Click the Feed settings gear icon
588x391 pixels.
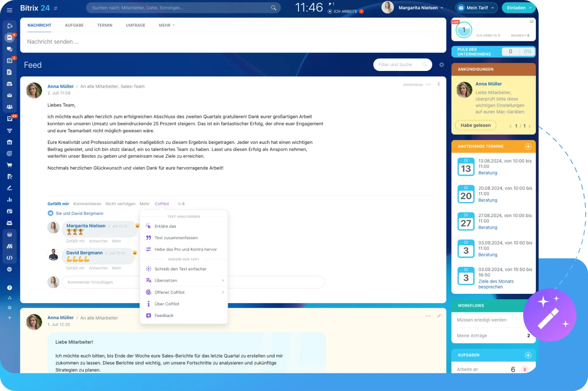pyautogui.click(x=442, y=65)
